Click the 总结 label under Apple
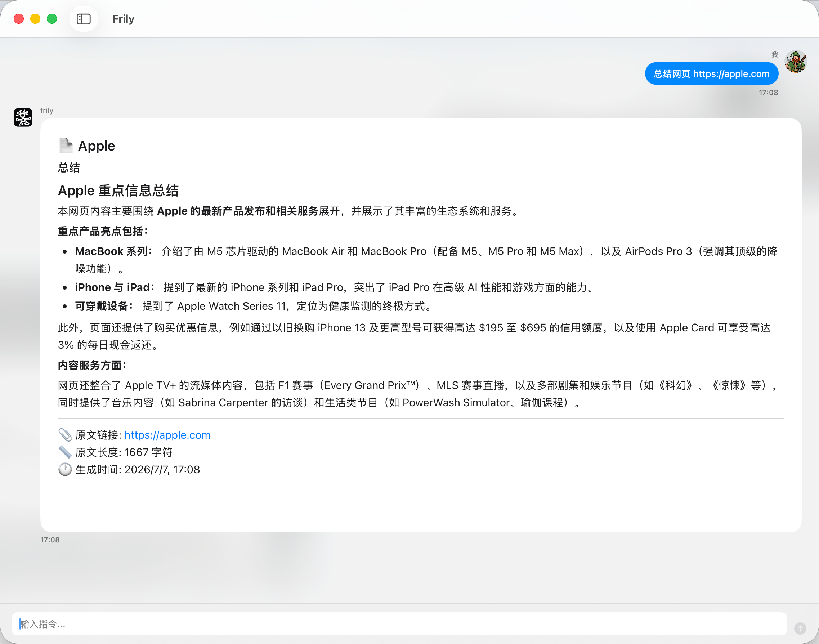 pos(69,167)
